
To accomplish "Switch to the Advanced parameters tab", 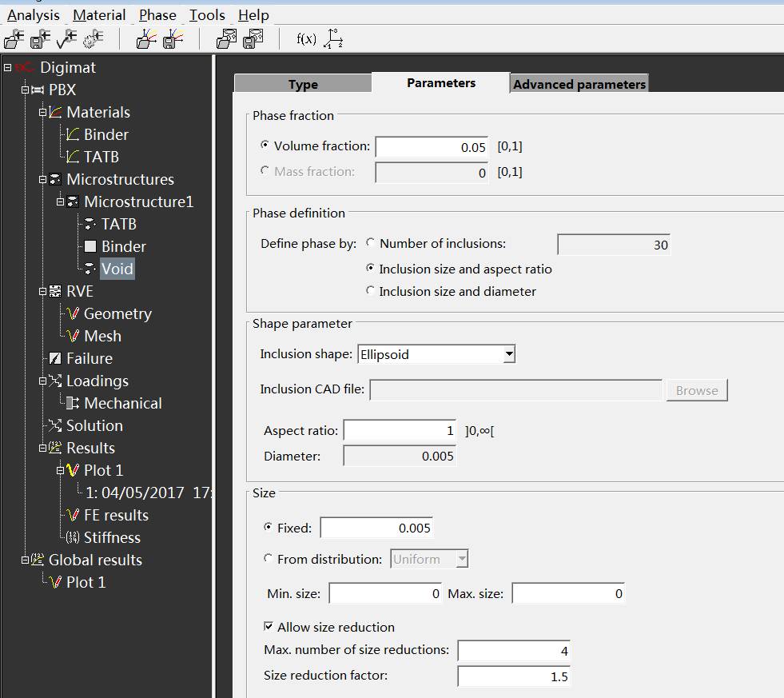I will point(579,84).
